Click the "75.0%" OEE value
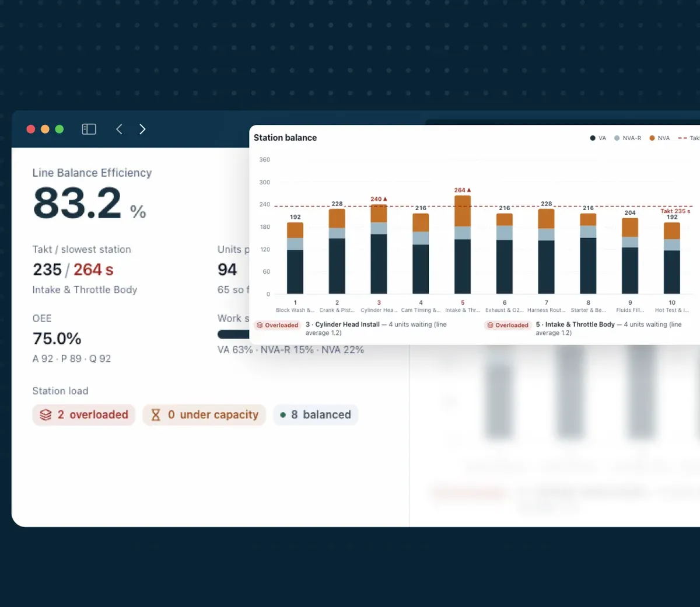 pos(57,339)
